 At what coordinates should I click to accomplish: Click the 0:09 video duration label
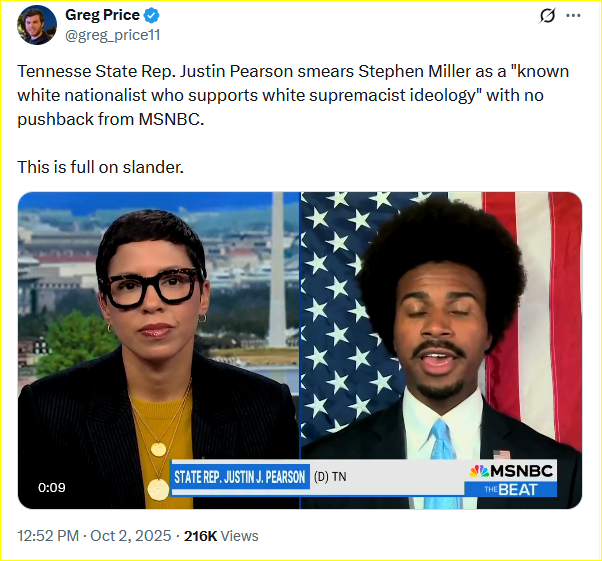[51, 488]
